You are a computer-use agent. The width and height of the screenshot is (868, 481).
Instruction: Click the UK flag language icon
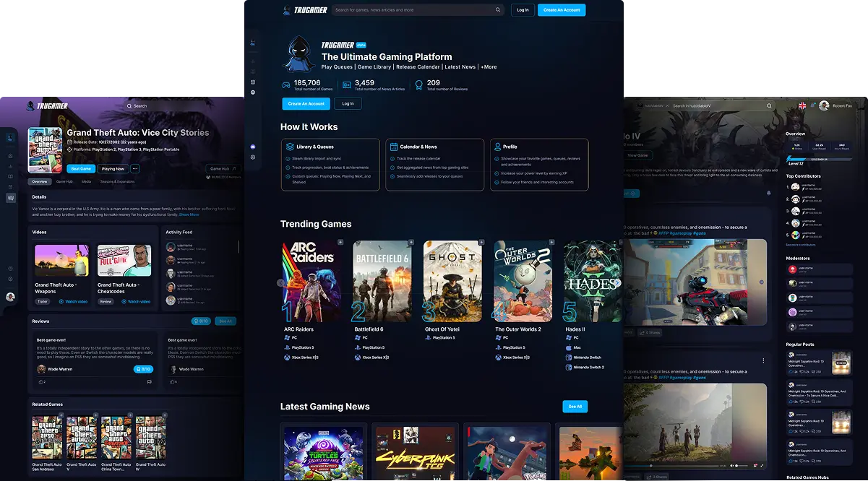(x=802, y=105)
